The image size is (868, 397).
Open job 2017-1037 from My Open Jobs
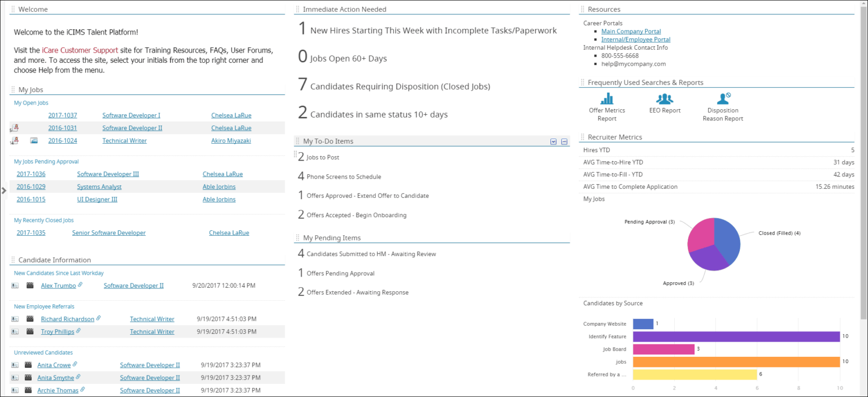point(63,115)
